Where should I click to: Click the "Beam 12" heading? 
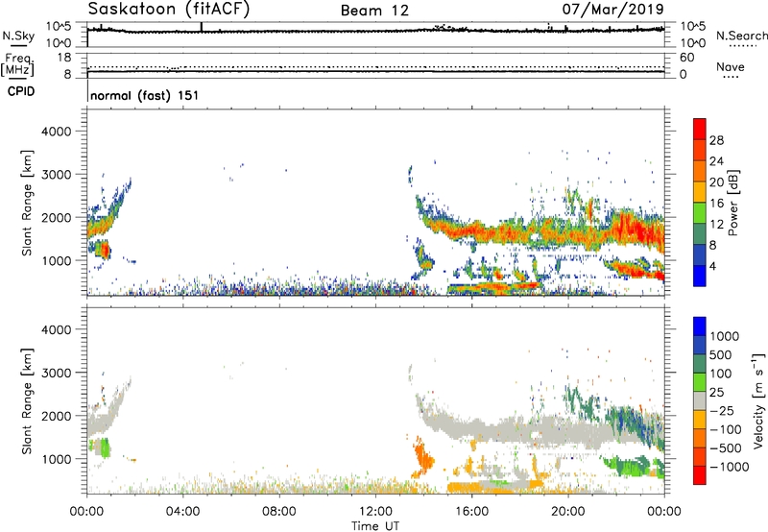click(374, 11)
